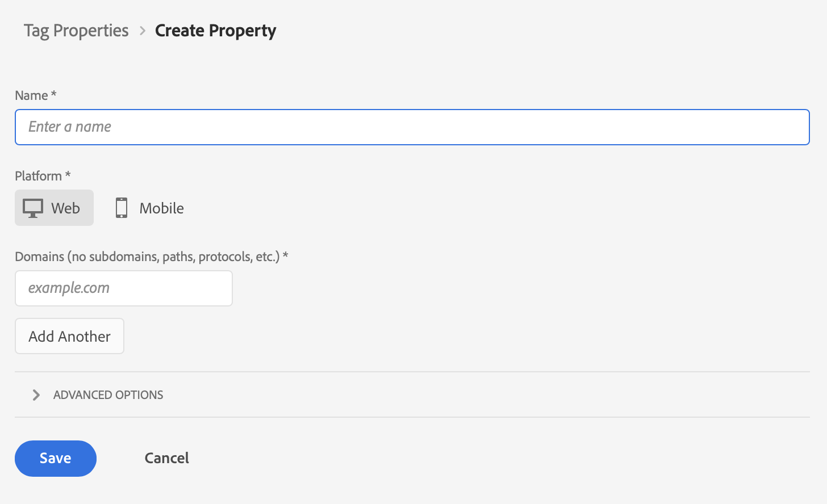Switch the platform to Mobile
Viewport: 827px width, 504px height.
pos(150,208)
